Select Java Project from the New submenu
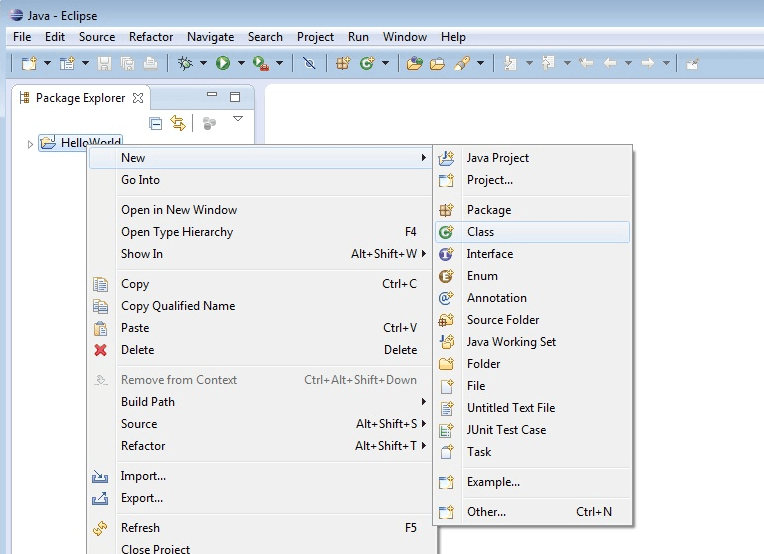The width and height of the screenshot is (764, 554). pyautogui.click(x=532, y=158)
